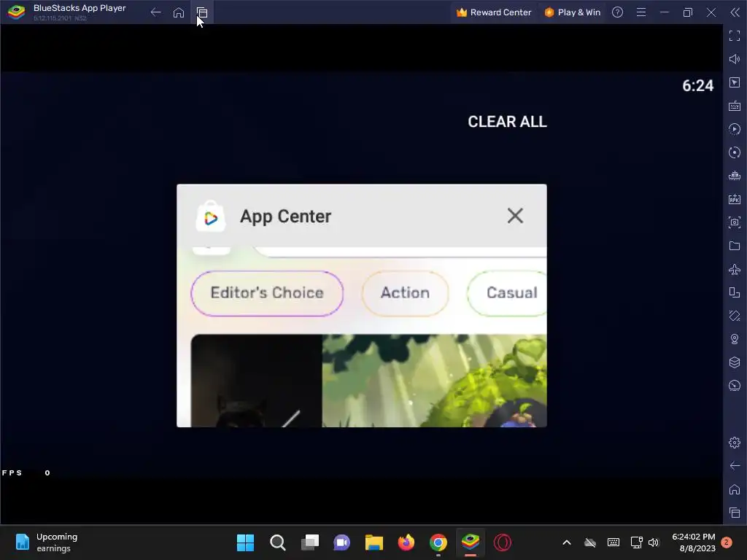
Task: Close the App Center card
Action: coord(515,216)
